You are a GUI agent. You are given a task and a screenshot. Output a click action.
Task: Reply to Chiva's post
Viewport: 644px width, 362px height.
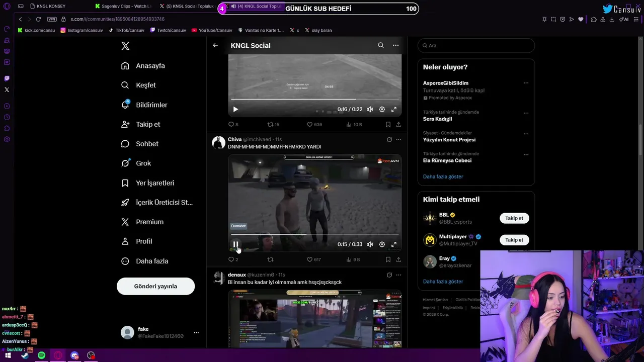(x=233, y=259)
